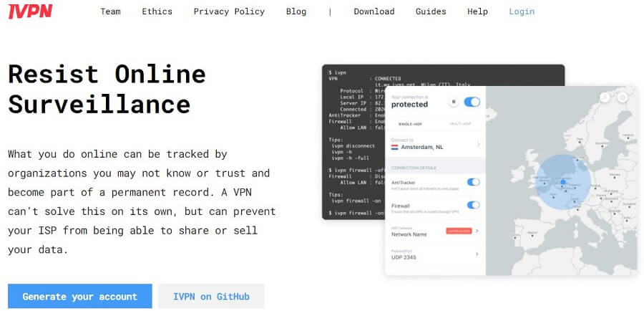Pause the VPN connection

coord(454,102)
